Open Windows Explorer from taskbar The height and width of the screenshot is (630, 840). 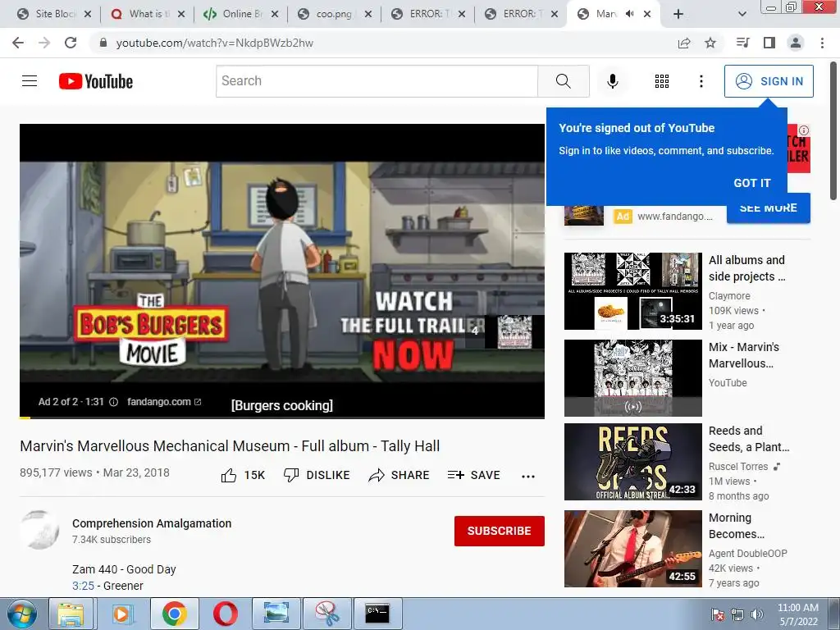[71, 614]
